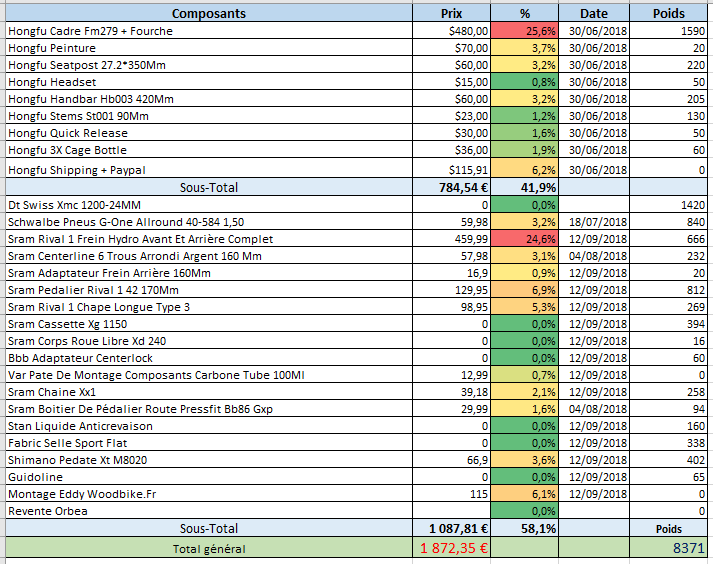
Task: Select the 6,2% percentage cell
Action: (x=525, y=168)
